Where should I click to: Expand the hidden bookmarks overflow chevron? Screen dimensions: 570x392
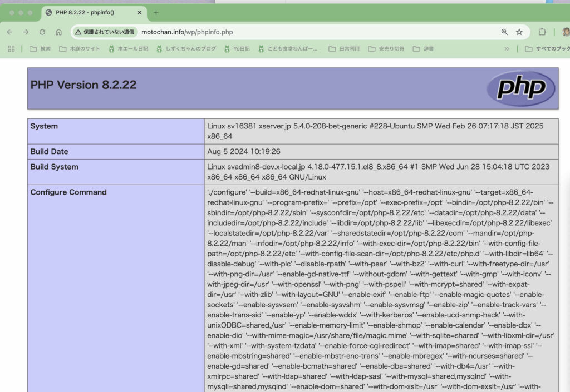coord(507,48)
